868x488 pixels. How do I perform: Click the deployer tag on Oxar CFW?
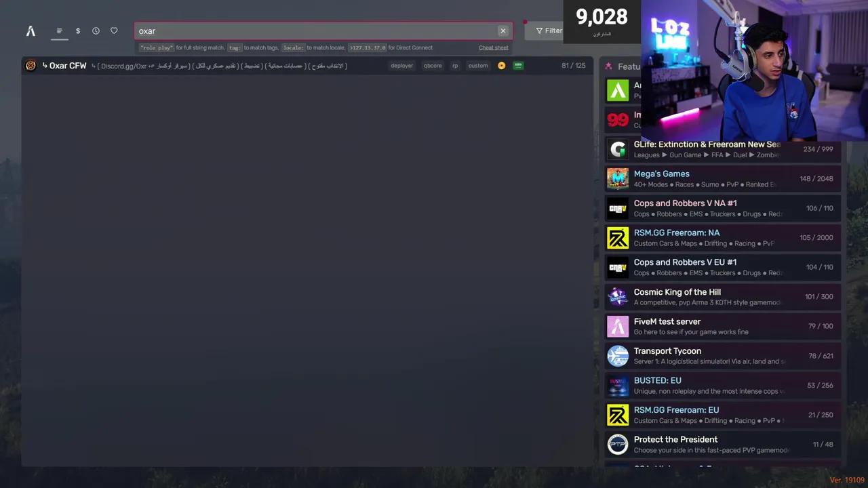tap(401, 66)
